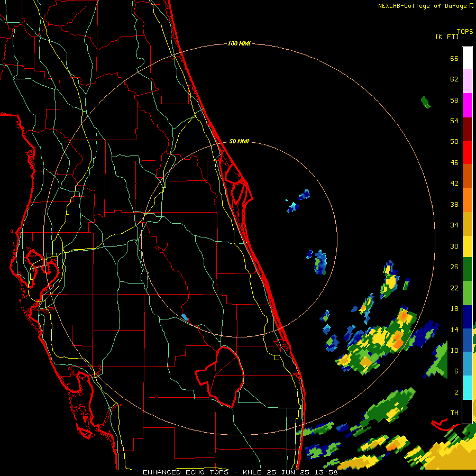Click the magenta swatch at 58 kft

click(x=467, y=105)
